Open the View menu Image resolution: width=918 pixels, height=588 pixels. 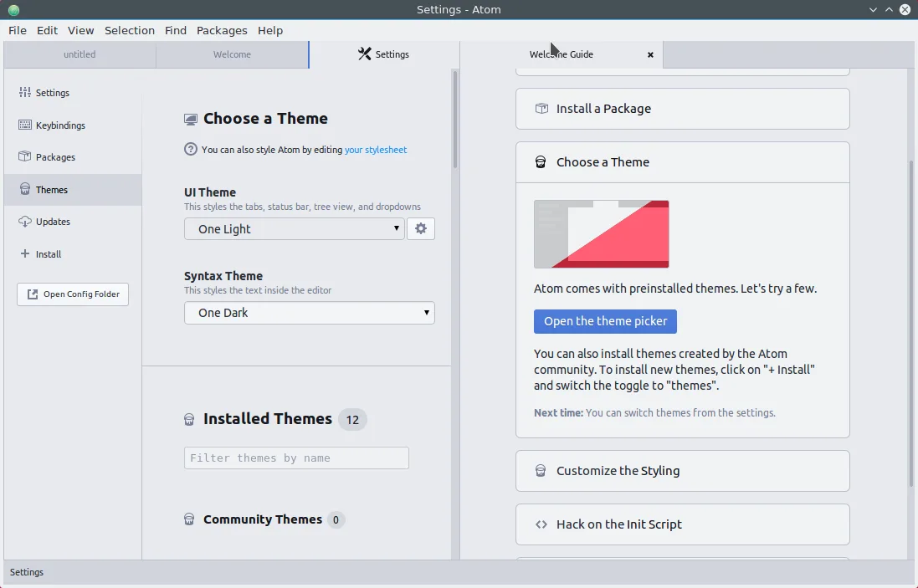point(81,30)
